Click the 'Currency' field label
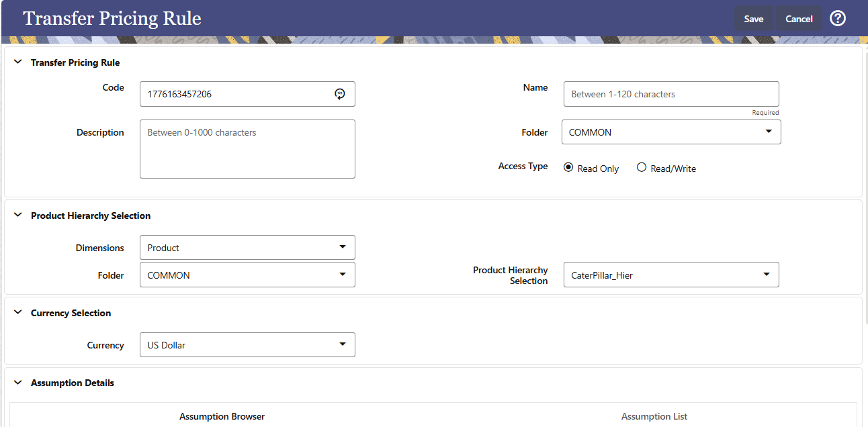The image size is (868, 427). coord(105,345)
